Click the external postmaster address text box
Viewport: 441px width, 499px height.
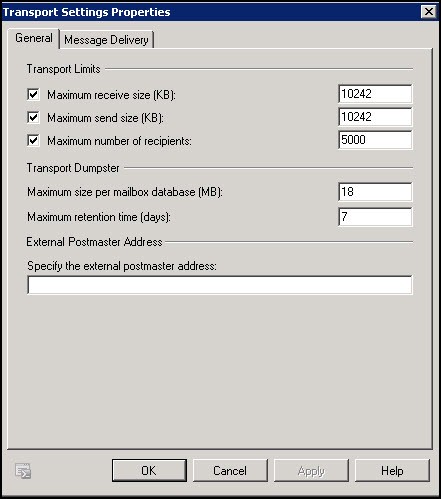[220, 285]
